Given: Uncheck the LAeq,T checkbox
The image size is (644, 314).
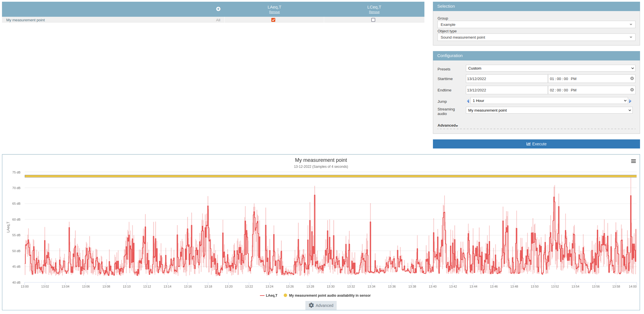Looking at the screenshot, I should coord(273,20).
